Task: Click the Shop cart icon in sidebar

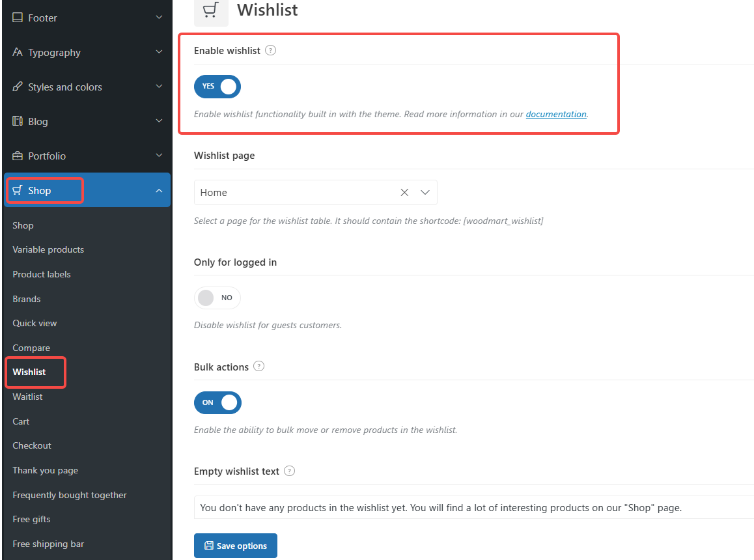Action: tap(18, 191)
